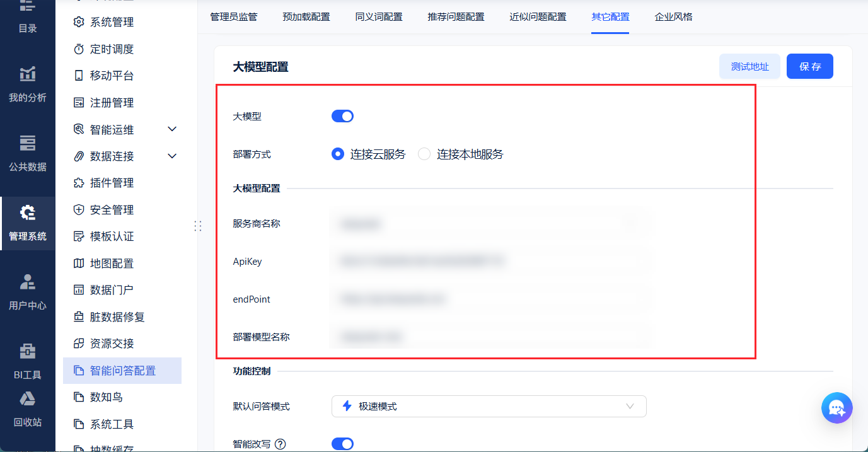Click the 系统管理 gear icon
Image resolution: width=868 pixels, height=452 pixels.
tap(79, 22)
